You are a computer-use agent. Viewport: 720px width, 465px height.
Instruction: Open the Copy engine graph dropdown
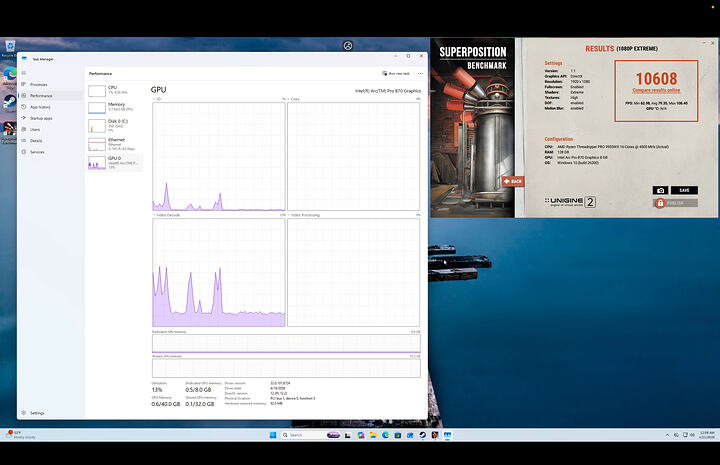click(293, 99)
